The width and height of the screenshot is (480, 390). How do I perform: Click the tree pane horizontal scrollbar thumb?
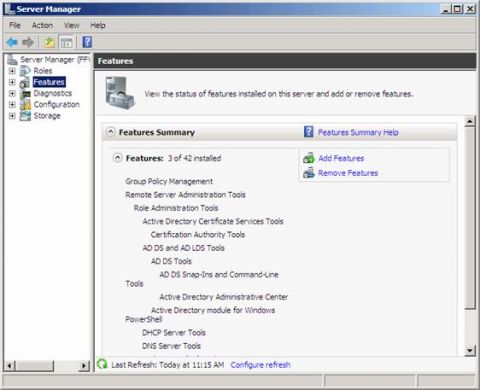[34, 366]
